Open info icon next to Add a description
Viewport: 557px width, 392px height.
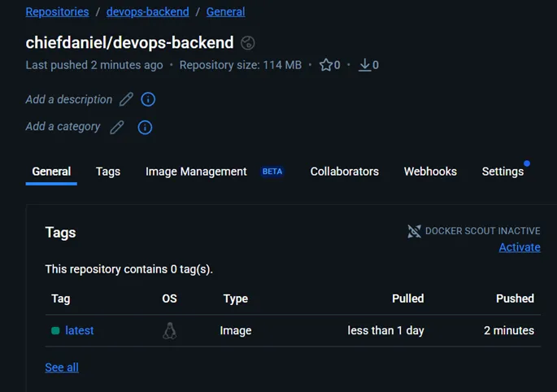pos(148,99)
